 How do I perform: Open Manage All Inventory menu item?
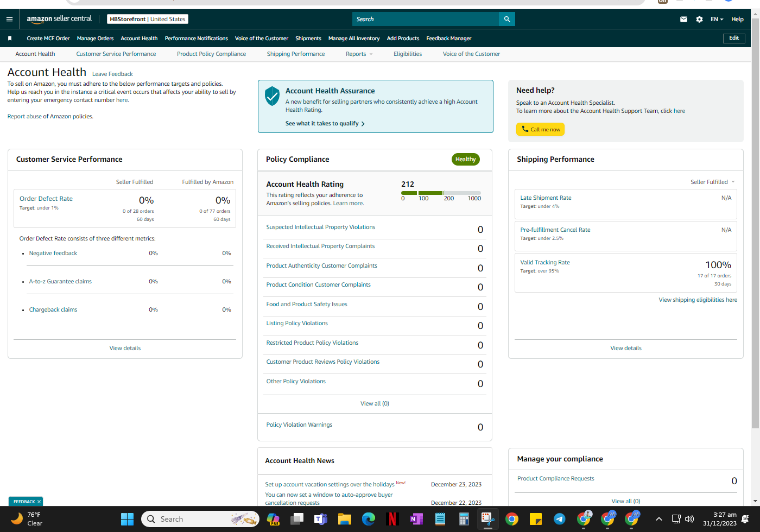[354, 39]
